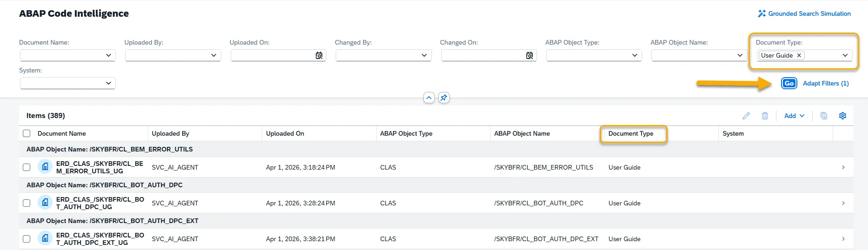Click the edit pencil icon
The image size is (868, 250).
pyautogui.click(x=746, y=116)
